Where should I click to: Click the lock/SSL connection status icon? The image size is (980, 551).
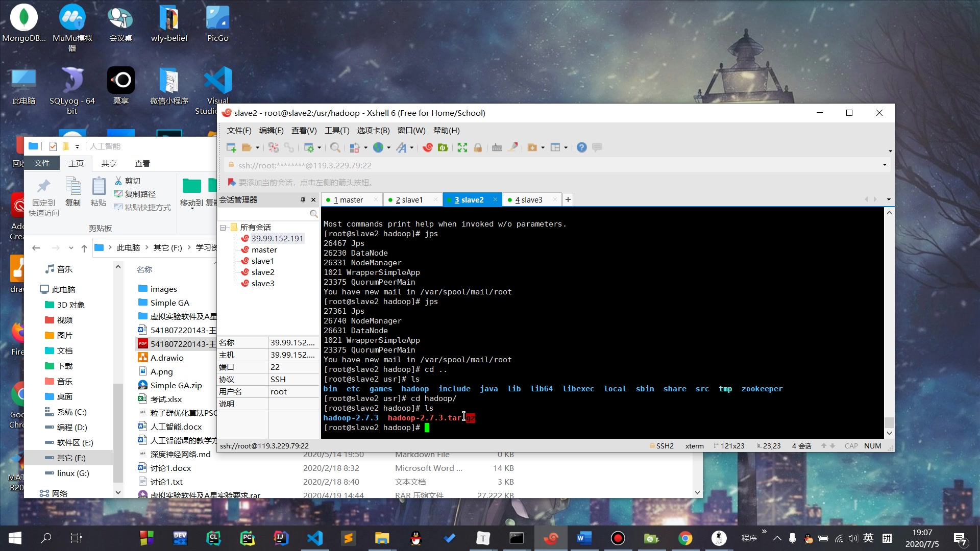(231, 165)
